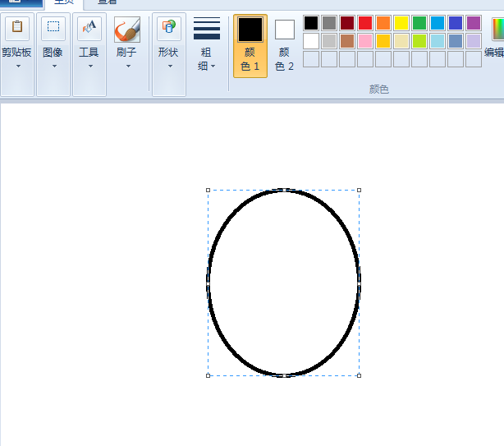Select 颜色 1 foreground color button
This screenshot has height=446, width=504.
point(250,46)
